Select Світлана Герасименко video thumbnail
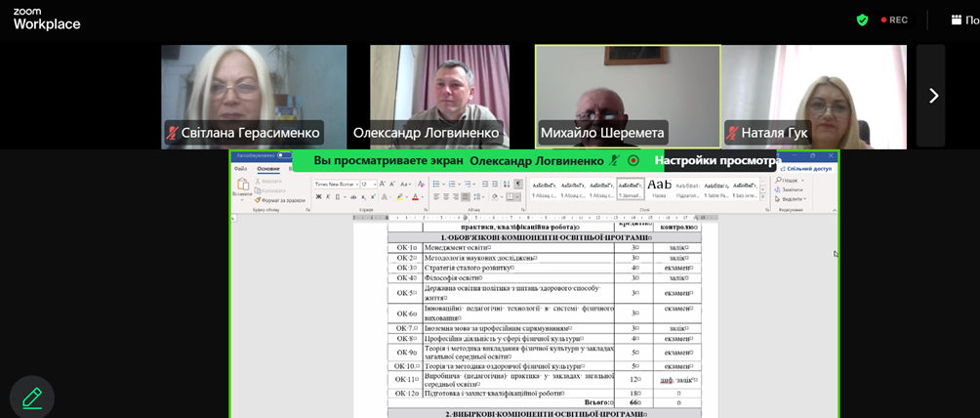The image size is (980, 418). click(x=254, y=95)
